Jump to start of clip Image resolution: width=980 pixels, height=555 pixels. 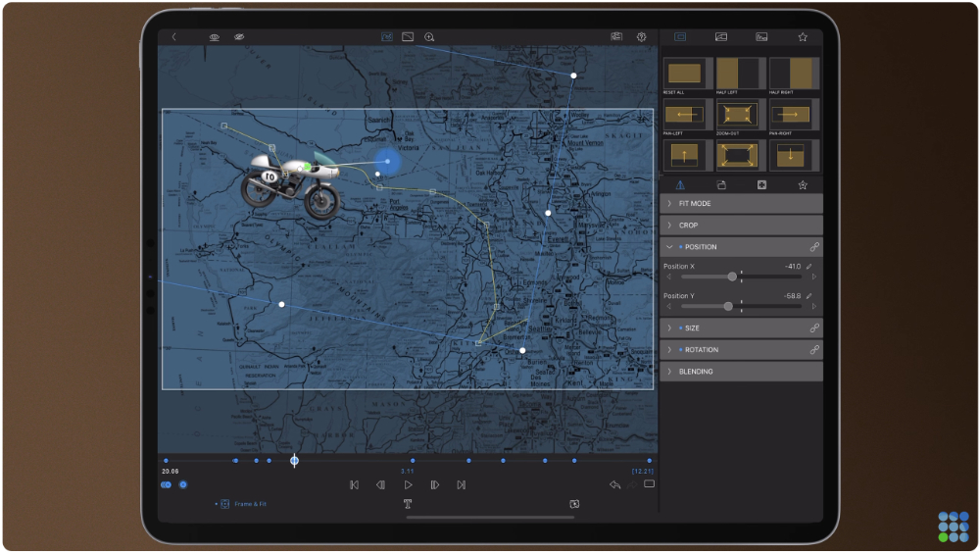click(355, 485)
